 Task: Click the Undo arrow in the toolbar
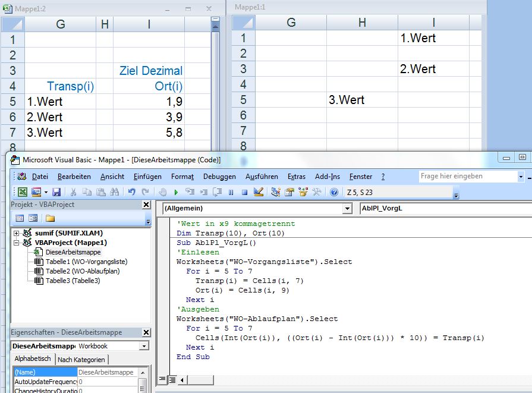(x=131, y=192)
